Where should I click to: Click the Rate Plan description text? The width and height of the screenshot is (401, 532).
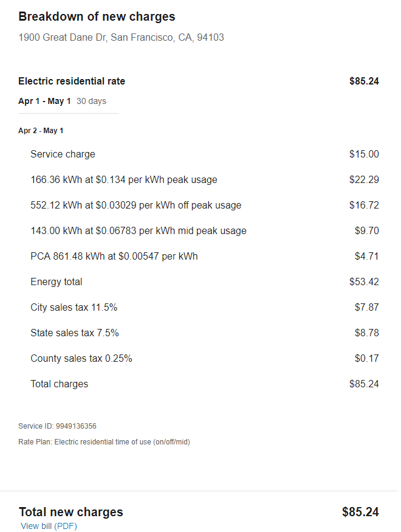click(104, 442)
